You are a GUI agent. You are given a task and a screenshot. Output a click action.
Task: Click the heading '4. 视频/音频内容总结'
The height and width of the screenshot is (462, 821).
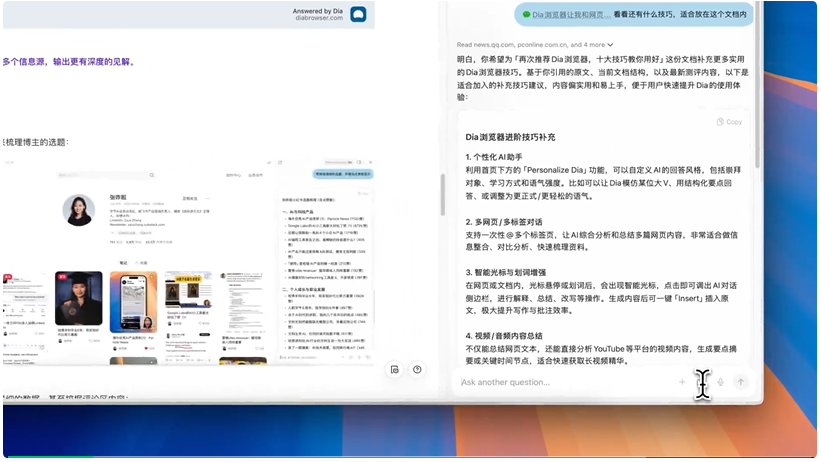tap(504, 336)
